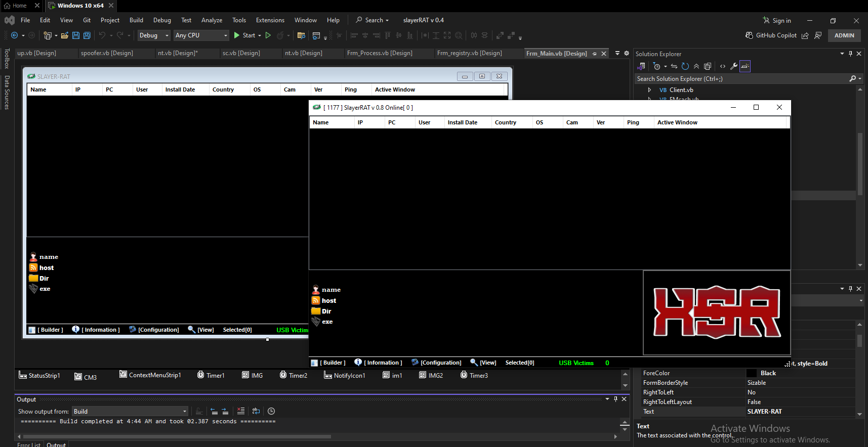The height and width of the screenshot is (447, 868).
Task: Open the Extensions menu
Action: click(270, 20)
